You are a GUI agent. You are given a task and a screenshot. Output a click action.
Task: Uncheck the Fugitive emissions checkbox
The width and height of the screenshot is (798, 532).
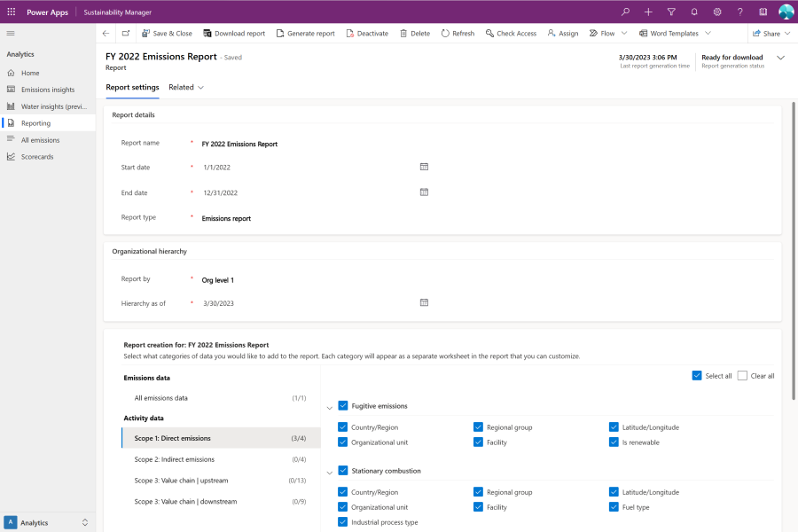tap(341, 404)
